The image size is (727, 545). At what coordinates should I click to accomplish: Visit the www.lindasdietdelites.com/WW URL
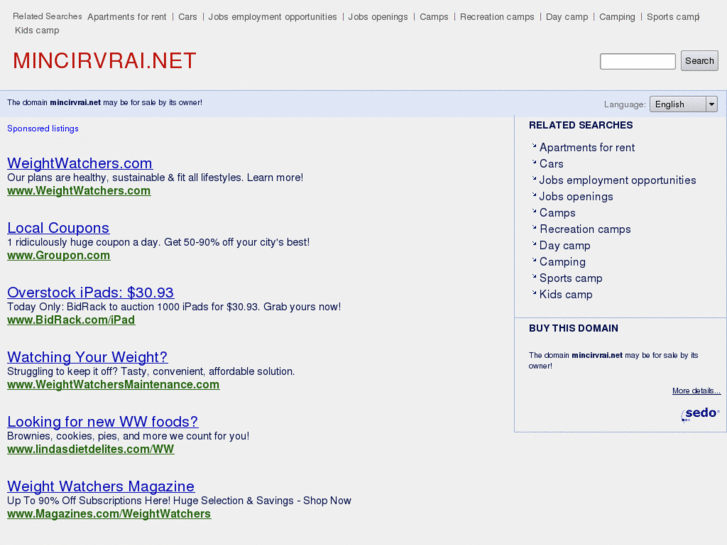click(x=90, y=449)
